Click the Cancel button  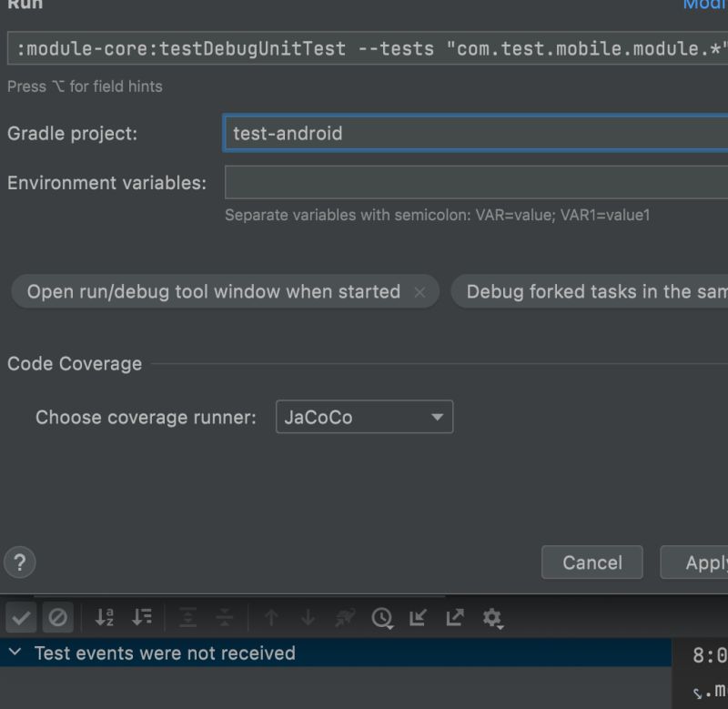[591, 562]
